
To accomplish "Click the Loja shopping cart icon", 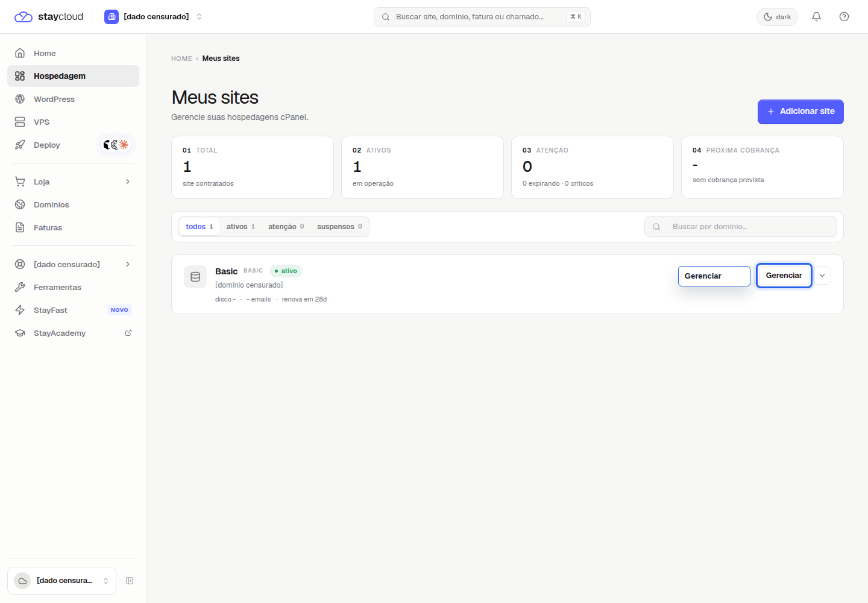I will coord(20,182).
